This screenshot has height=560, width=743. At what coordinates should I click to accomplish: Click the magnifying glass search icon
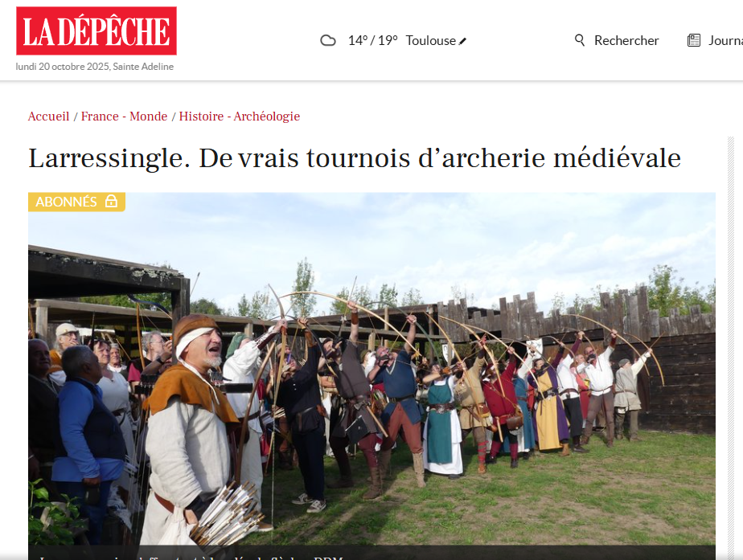pos(580,40)
